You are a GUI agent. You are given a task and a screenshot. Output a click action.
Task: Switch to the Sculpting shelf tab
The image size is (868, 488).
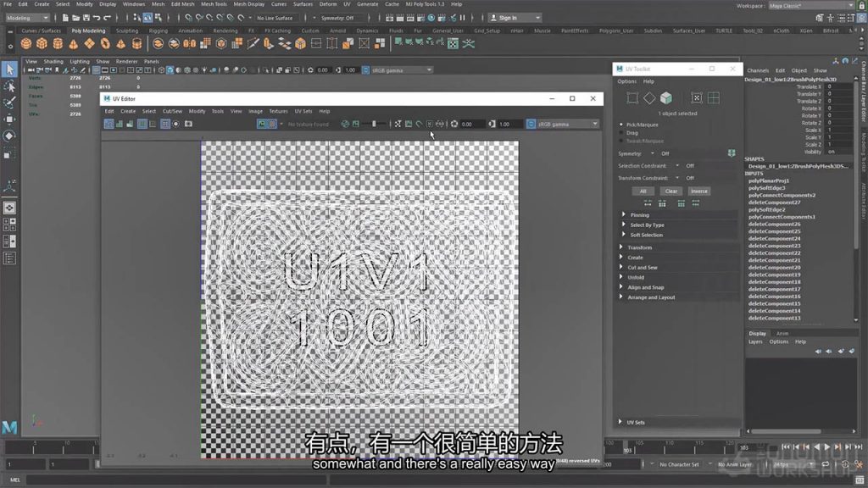[x=127, y=31]
